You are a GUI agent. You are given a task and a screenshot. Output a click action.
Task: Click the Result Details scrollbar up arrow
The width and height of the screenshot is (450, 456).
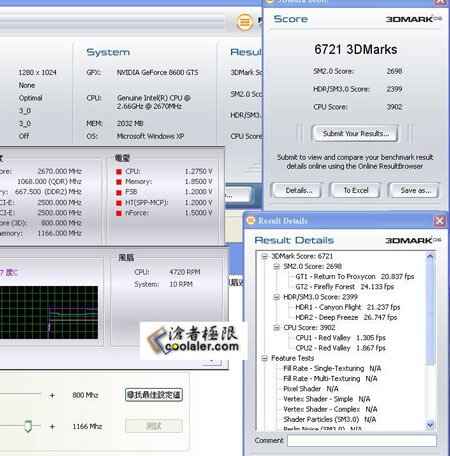(x=430, y=256)
